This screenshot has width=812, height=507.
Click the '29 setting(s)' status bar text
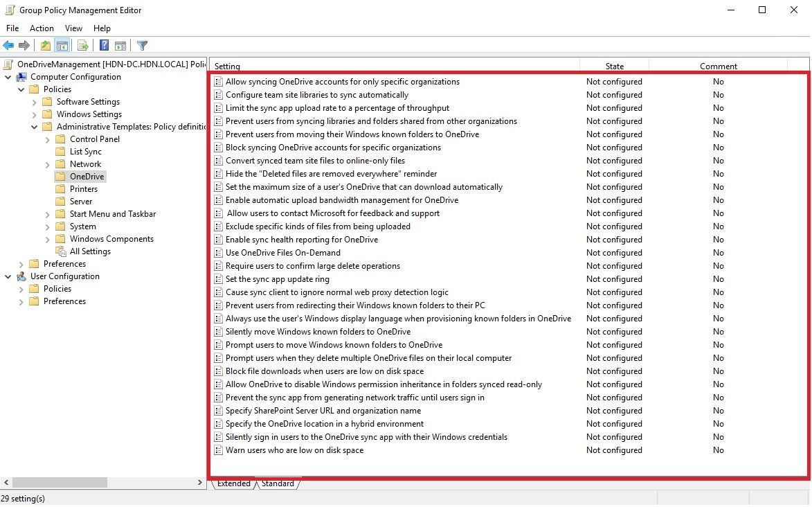[23, 499]
